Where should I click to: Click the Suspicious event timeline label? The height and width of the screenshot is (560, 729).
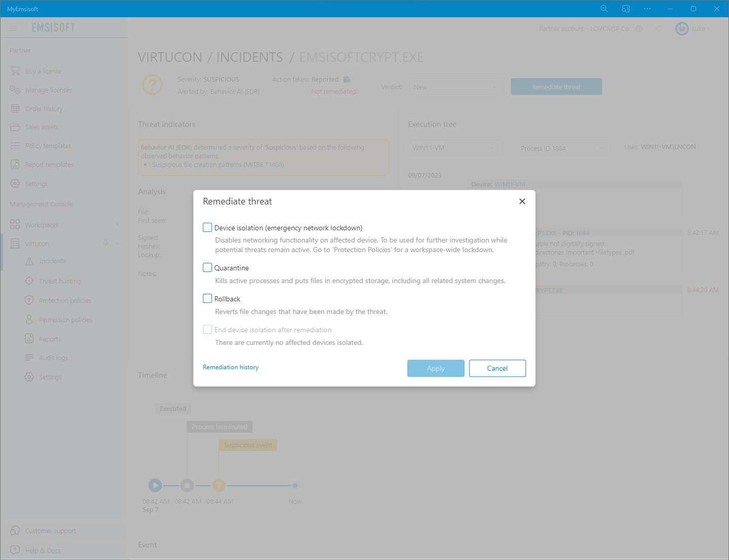(248, 445)
